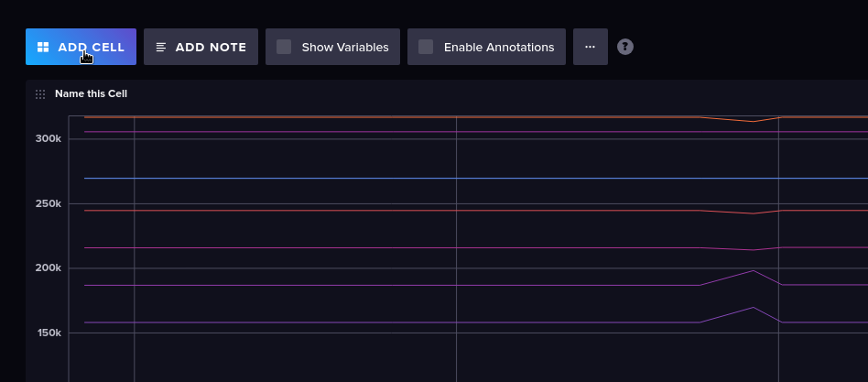Click the 150k y-axis label
This screenshot has width=868, height=382.
pyautogui.click(x=49, y=333)
